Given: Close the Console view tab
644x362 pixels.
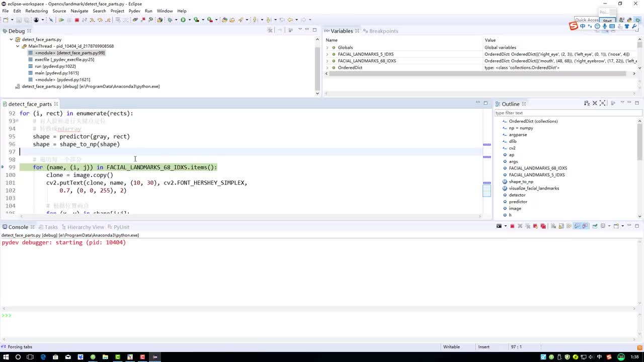Looking at the screenshot, I should point(33,227).
